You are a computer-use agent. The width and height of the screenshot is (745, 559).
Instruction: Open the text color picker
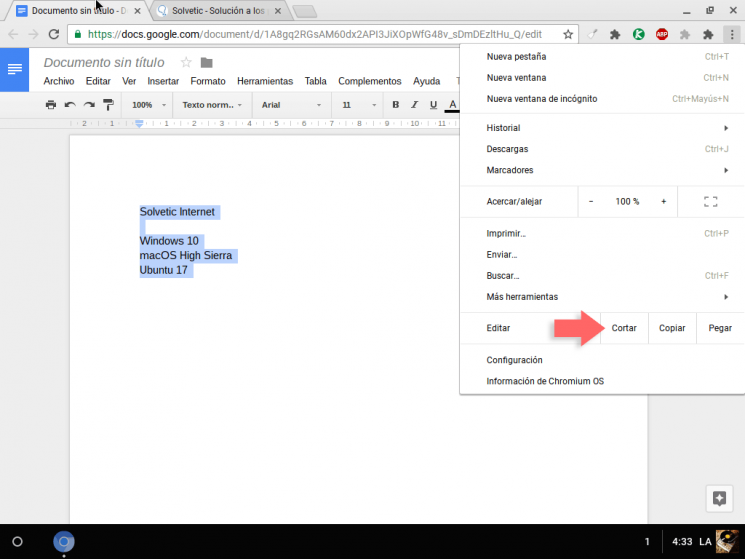pos(452,105)
